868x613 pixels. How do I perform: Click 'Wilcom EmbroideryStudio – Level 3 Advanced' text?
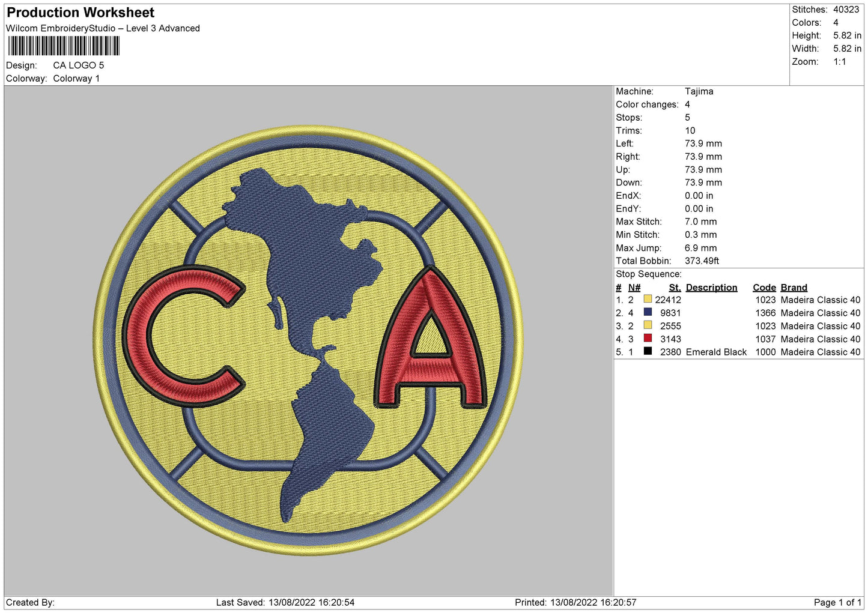[103, 28]
